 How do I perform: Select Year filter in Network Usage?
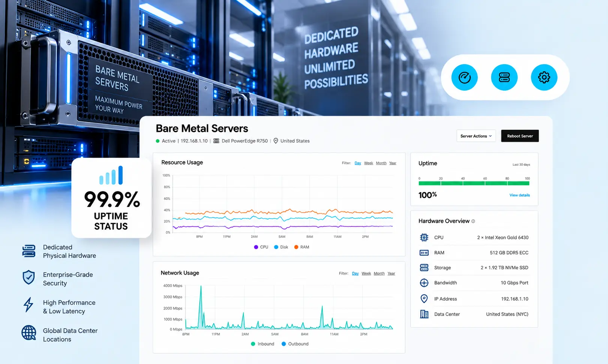coord(391,274)
